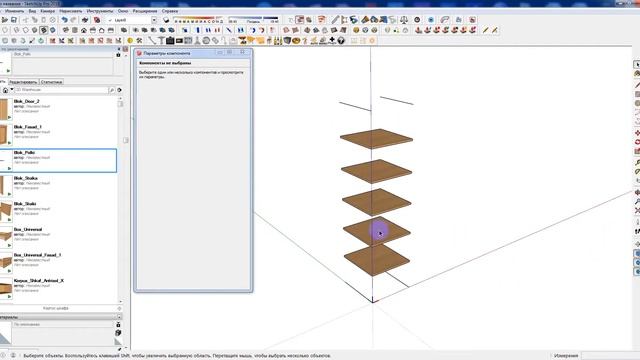Open the Окно menu
Screen dimensions: 640x360
tap(123, 11)
